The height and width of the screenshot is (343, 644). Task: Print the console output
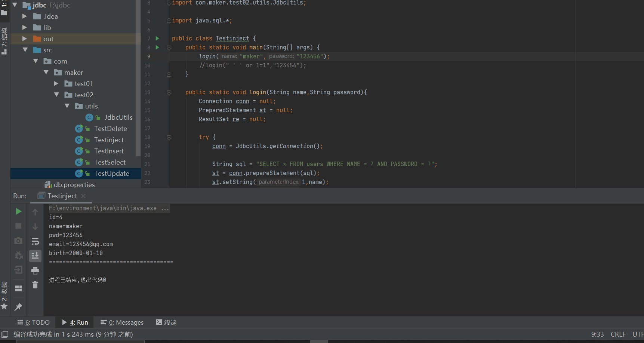[35, 270]
